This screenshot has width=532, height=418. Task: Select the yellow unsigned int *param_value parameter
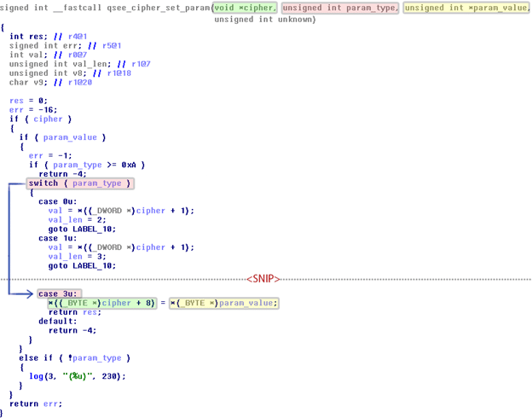point(465,8)
